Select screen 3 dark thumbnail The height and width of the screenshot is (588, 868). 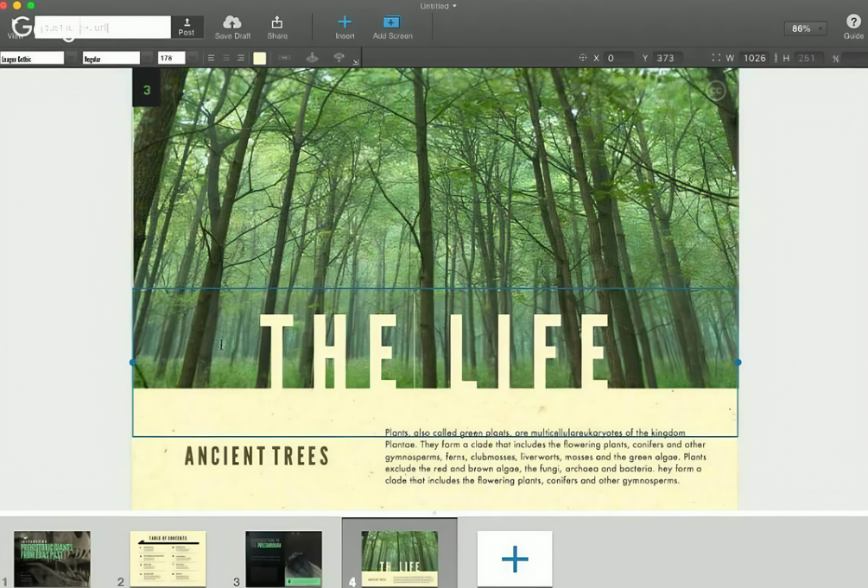pyautogui.click(x=283, y=559)
